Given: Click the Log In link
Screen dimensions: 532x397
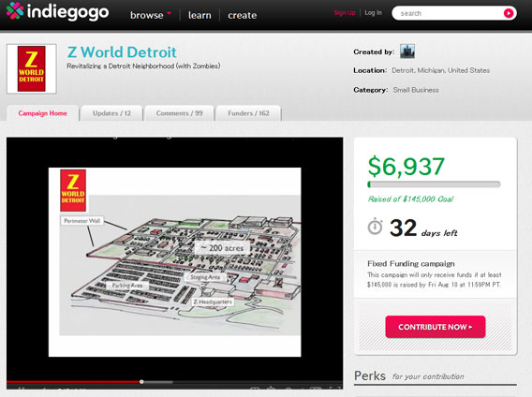Looking at the screenshot, I should tap(373, 12).
